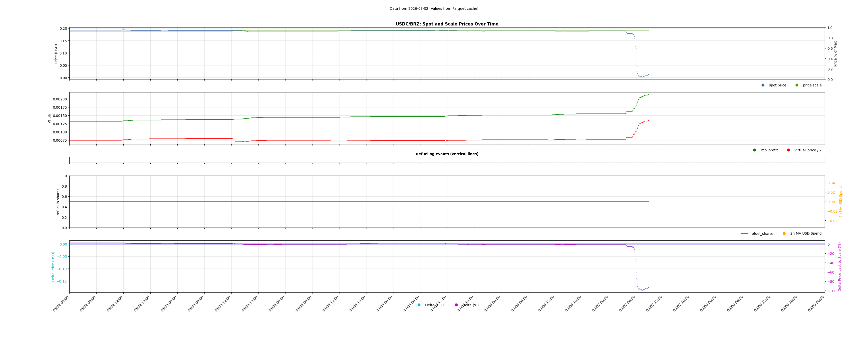Click the 'Price (USD)' y-axis label
The image size is (868, 344).
click(56, 53)
